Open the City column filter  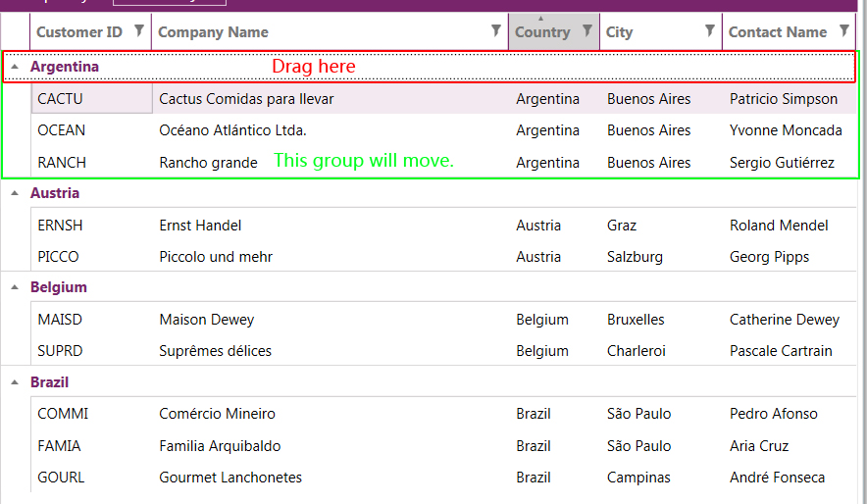tap(710, 30)
